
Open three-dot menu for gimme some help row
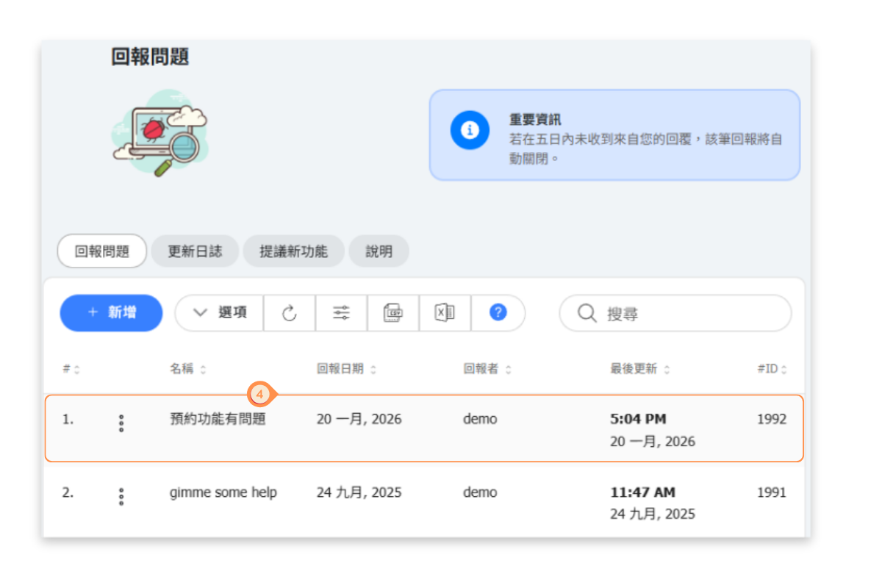[x=121, y=496]
